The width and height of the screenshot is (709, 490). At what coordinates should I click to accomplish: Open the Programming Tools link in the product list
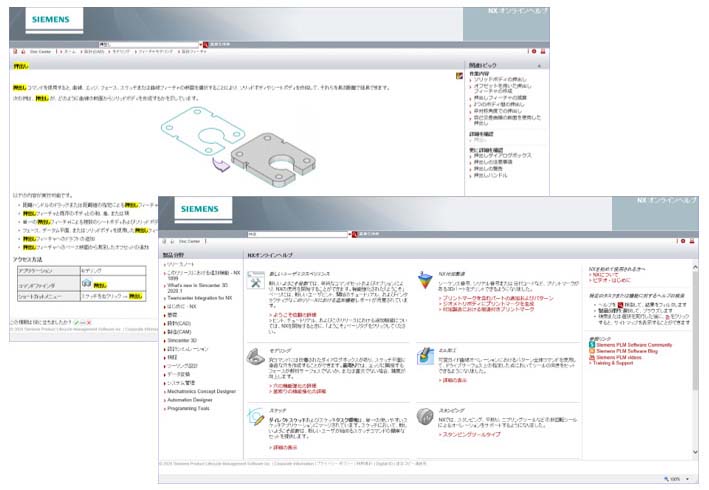[x=189, y=409]
